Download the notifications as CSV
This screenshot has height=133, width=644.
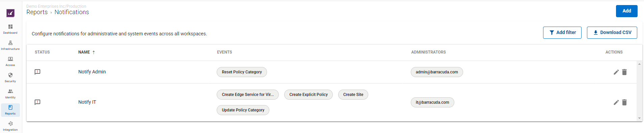[612, 33]
